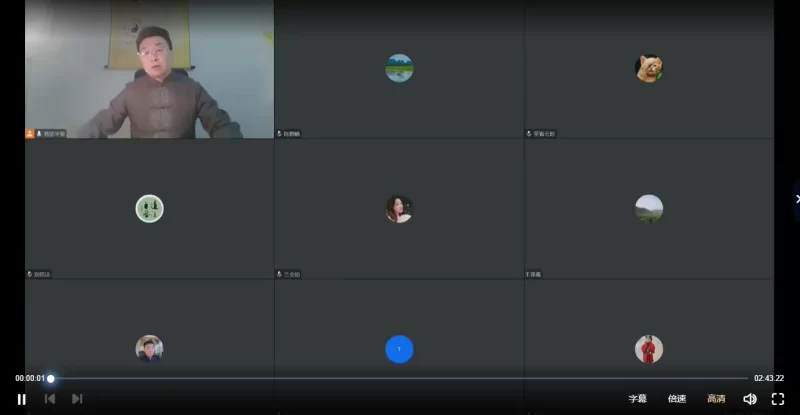
Task: Select the green bamboo avatar participant
Action: pyautogui.click(x=150, y=208)
